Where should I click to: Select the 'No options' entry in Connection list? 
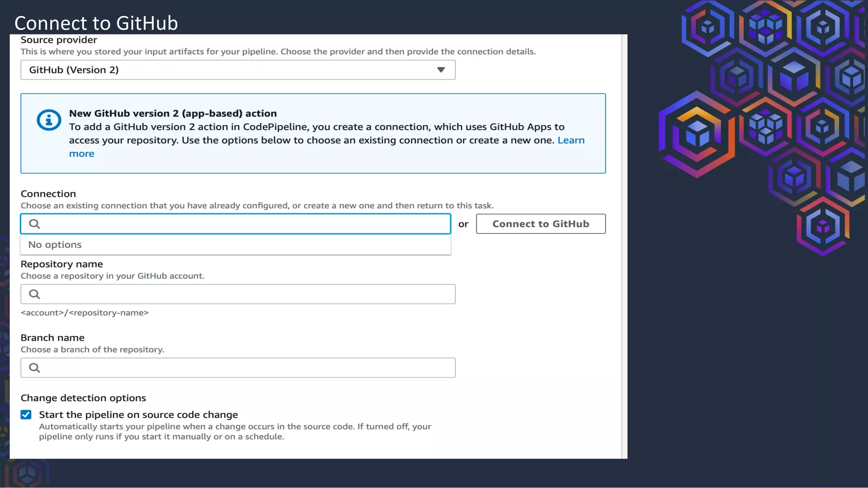236,244
